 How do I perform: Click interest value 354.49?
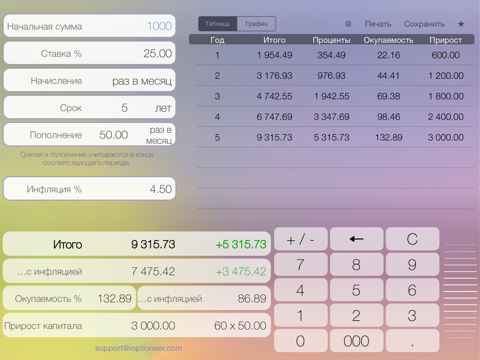[x=331, y=55]
